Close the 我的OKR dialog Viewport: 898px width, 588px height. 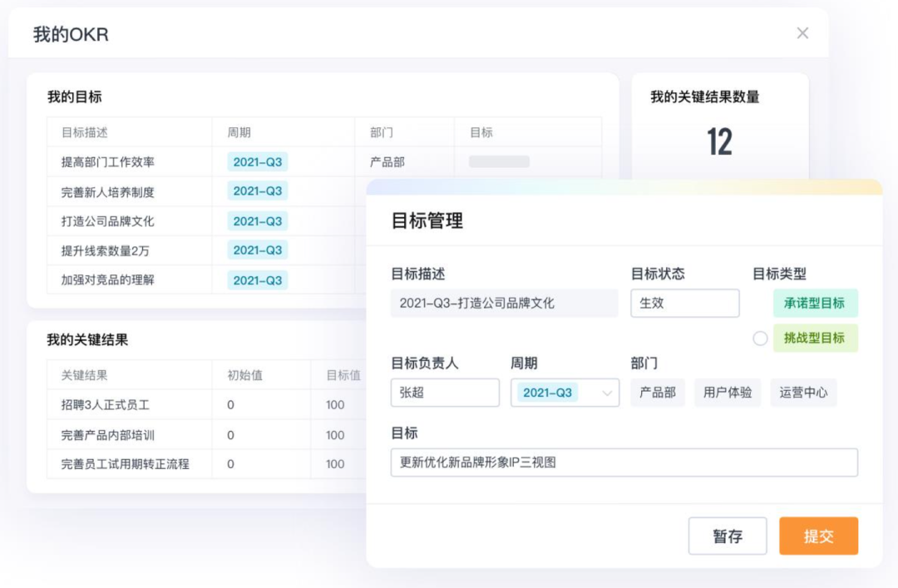(x=802, y=33)
